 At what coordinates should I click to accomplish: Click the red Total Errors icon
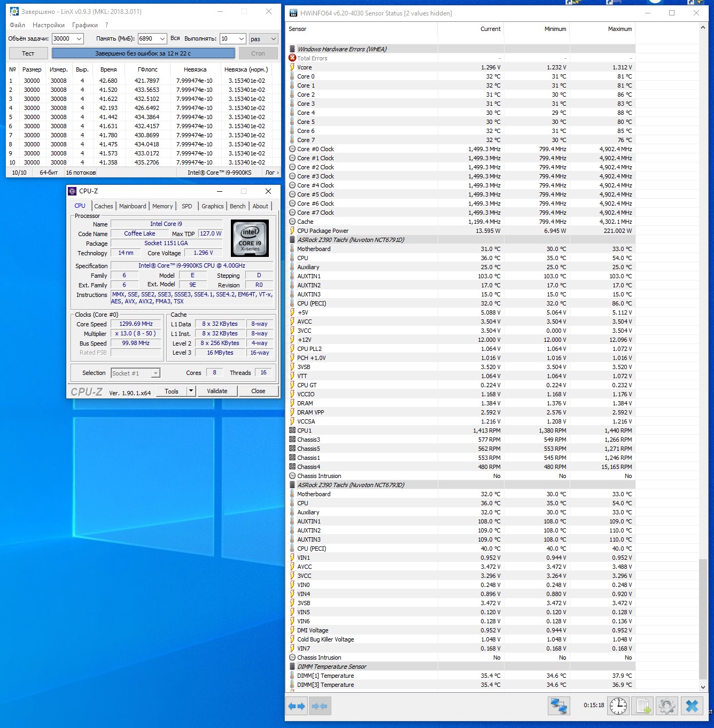[292, 58]
